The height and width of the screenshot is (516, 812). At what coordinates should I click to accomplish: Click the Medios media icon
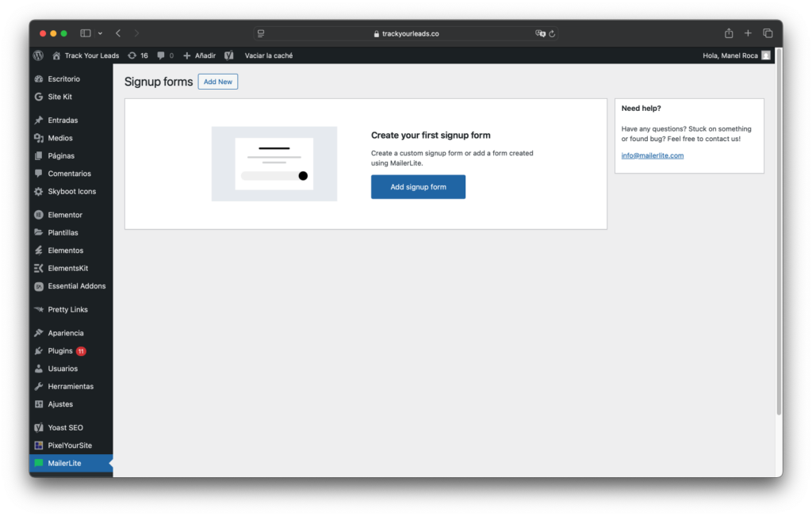39,138
